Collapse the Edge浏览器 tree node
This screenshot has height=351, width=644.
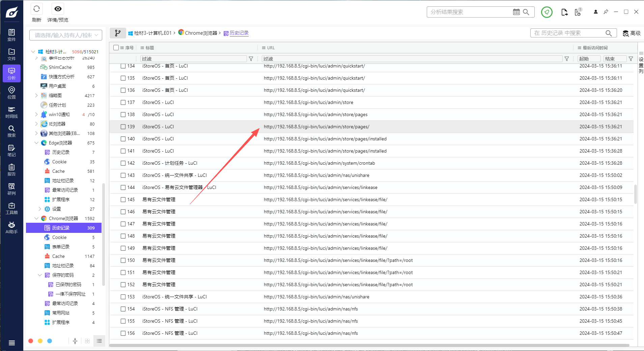point(36,143)
